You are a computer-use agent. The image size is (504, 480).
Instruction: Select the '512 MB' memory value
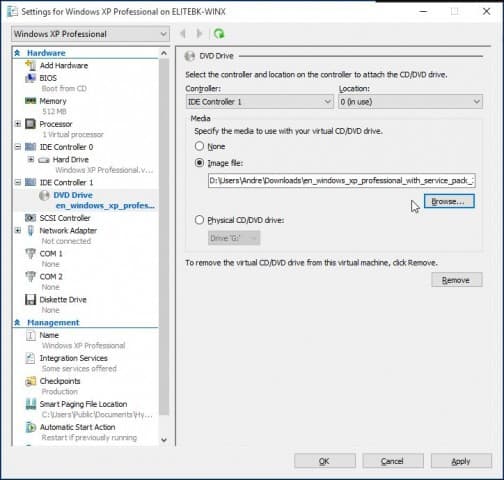54,111
